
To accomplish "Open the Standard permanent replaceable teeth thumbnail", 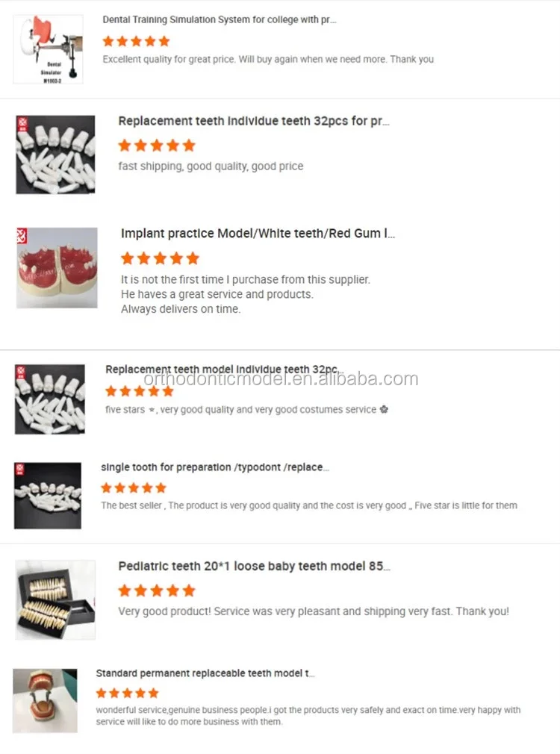I will pyautogui.click(x=45, y=700).
